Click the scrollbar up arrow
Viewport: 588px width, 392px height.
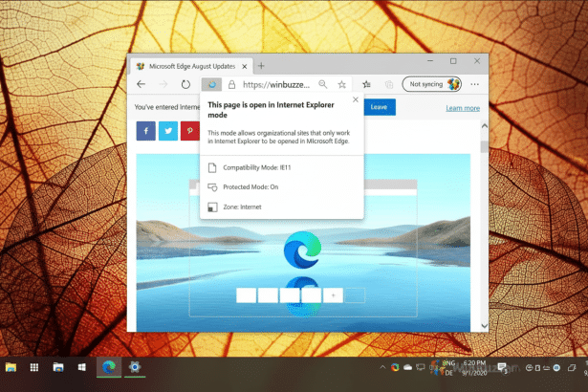[485, 126]
